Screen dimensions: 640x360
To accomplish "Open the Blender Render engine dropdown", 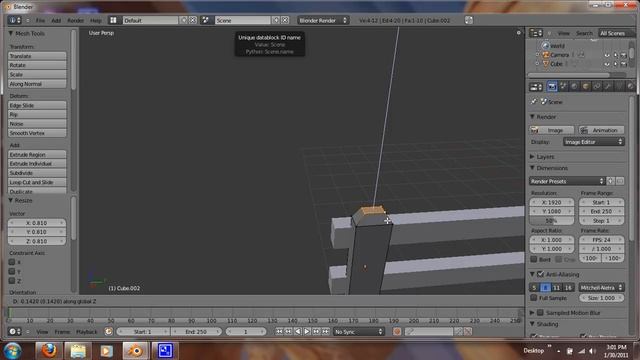I will 323,20.
